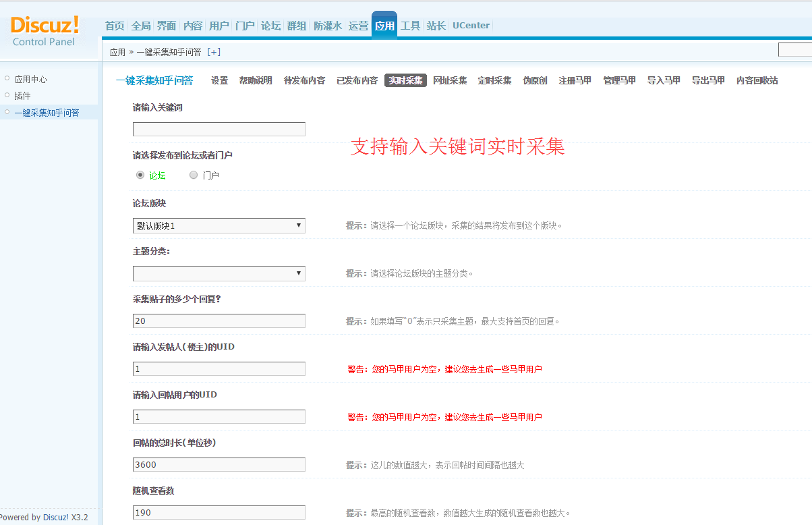Click the Discuz! link in the footer
This screenshot has height=525, width=812.
(x=55, y=518)
